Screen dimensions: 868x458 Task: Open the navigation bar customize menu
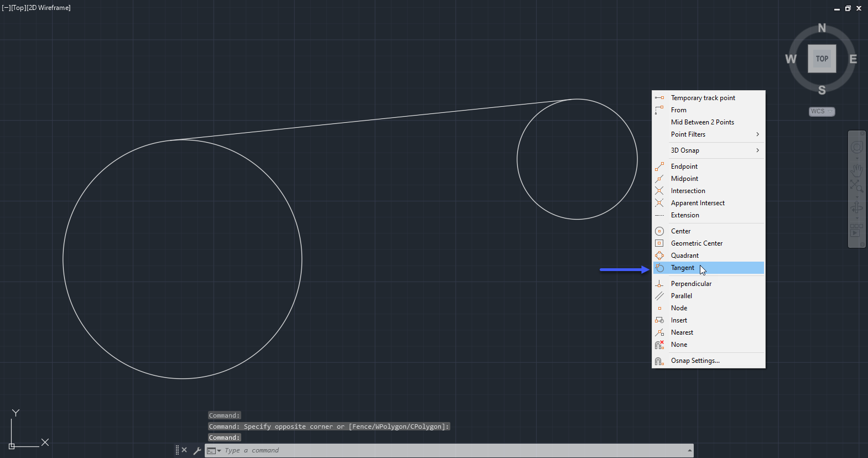[862, 244]
